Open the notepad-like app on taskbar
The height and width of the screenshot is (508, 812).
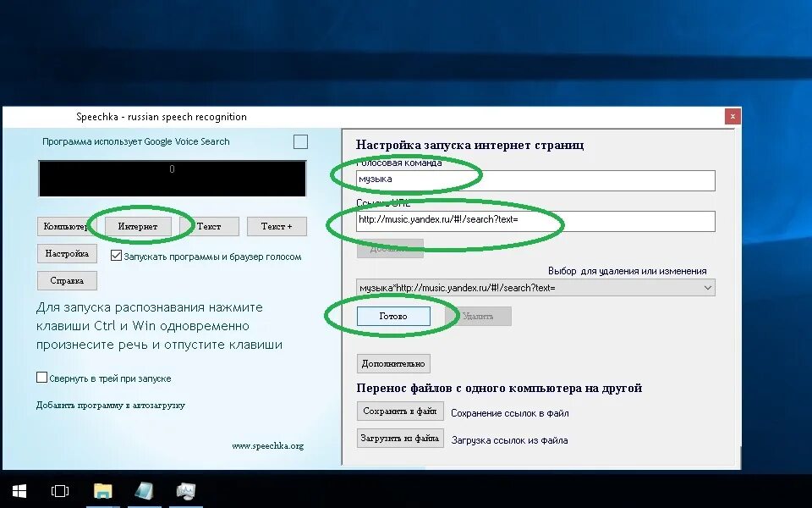[x=144, y=491]
